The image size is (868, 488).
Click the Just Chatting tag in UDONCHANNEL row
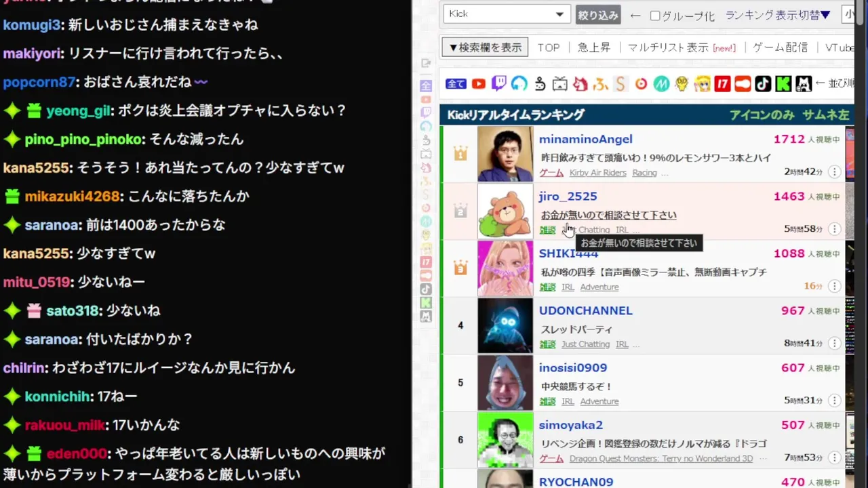585,344
